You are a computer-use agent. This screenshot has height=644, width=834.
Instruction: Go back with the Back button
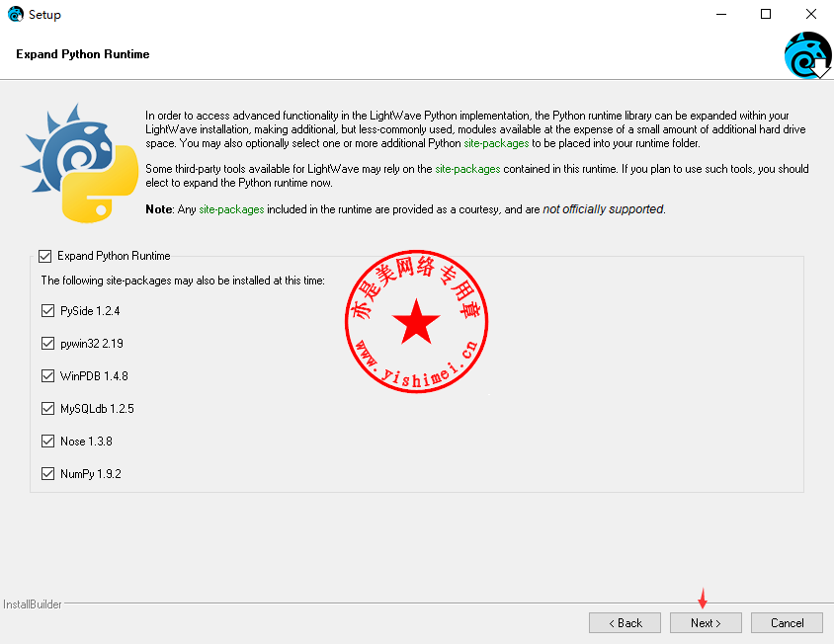coord(625,622)
